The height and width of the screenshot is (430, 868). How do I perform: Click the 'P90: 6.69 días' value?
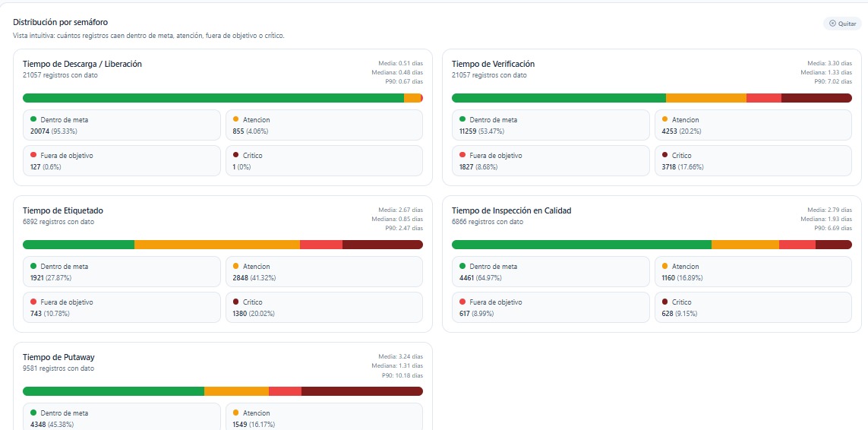click(832, 228)
